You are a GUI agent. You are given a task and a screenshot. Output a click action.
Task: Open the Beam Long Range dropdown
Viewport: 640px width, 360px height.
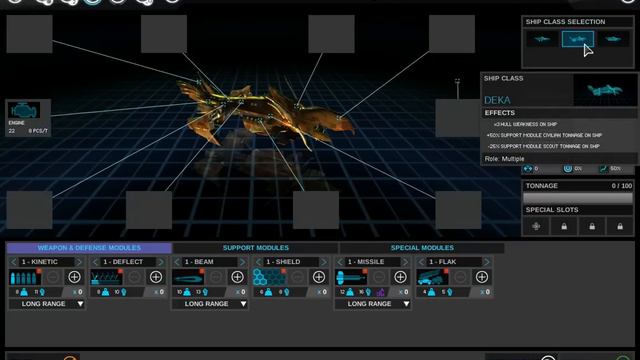[210, 304]
